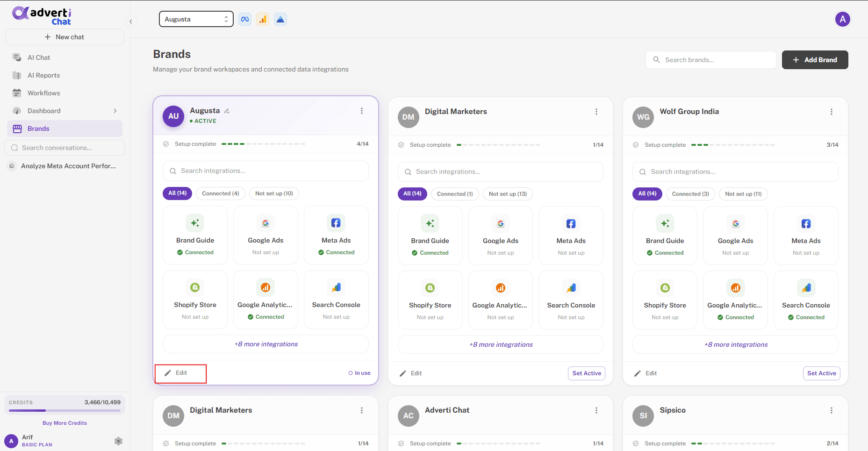Select the Not set up (10) filter on Augusta
This screenshot has width=868, height=451.
[274, 193]
